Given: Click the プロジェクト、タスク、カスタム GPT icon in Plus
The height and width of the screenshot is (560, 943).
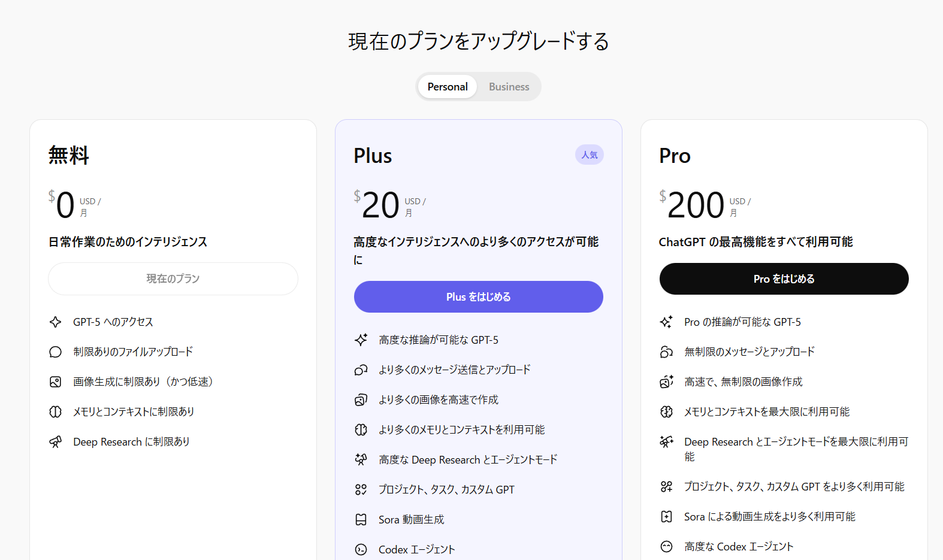Looking at the screenshot, I should [361, 490].
